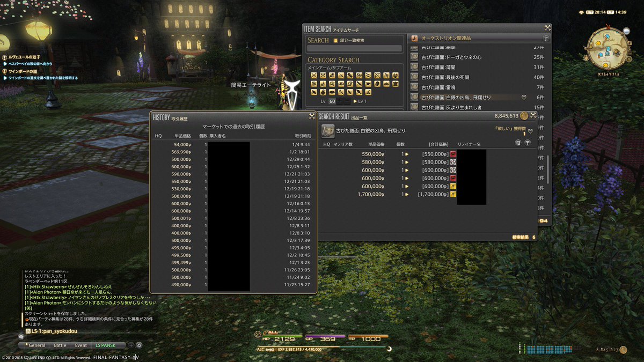Screen dimensions: 644x362
Task: Click the chat bubble mode icon
Action: point(21,336)
